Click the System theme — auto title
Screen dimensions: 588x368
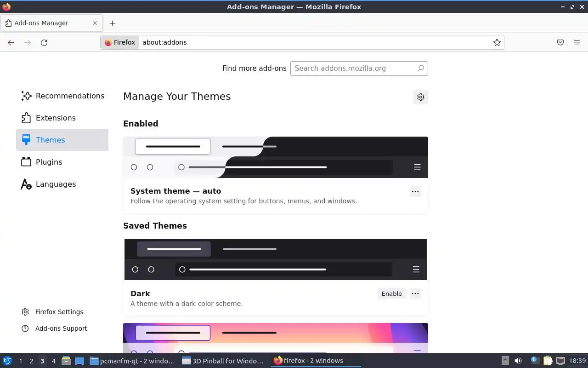(175, 191)
